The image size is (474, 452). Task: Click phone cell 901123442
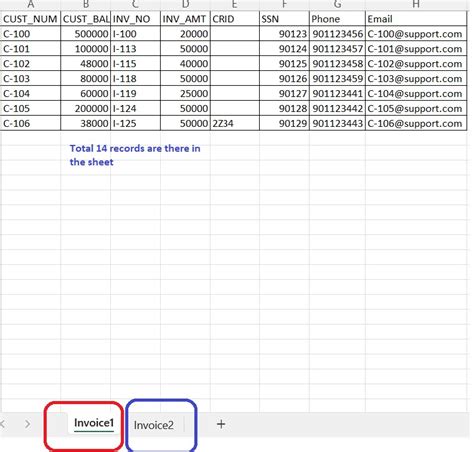click(337, 109)
